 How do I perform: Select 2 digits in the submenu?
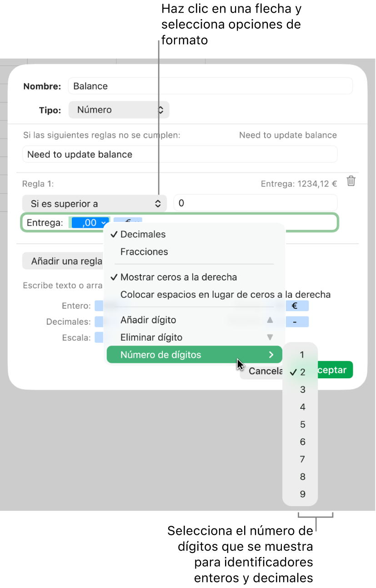(300, 372)
